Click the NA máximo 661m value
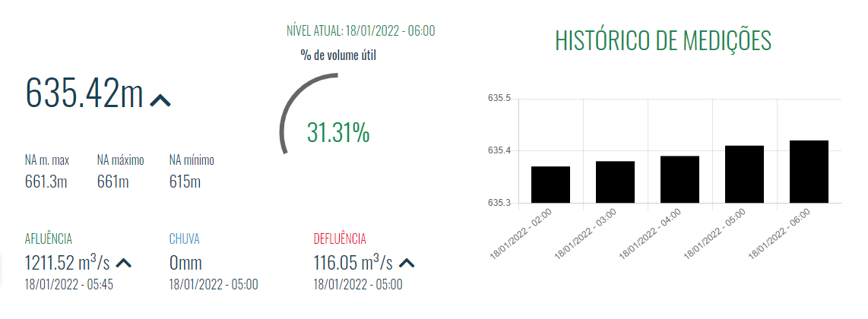This screenshot has width=868, height=319. click(113, 182)
